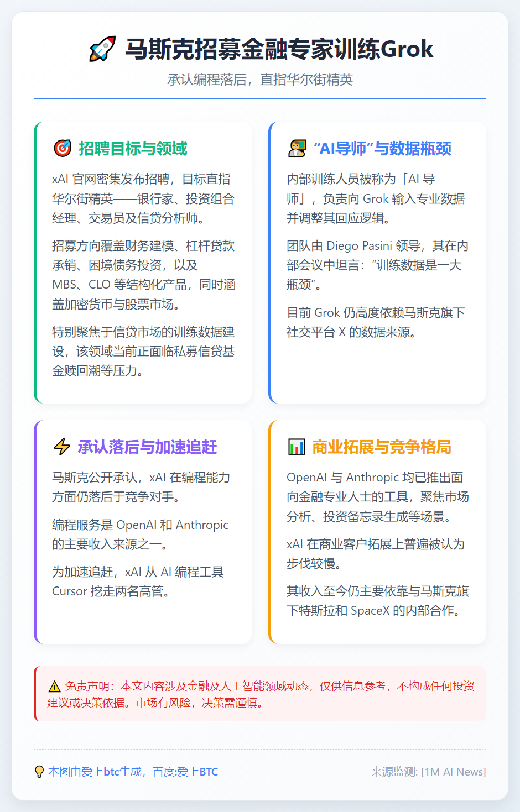Click the warning triangle icon in the disclaimer

coord(54,687)
